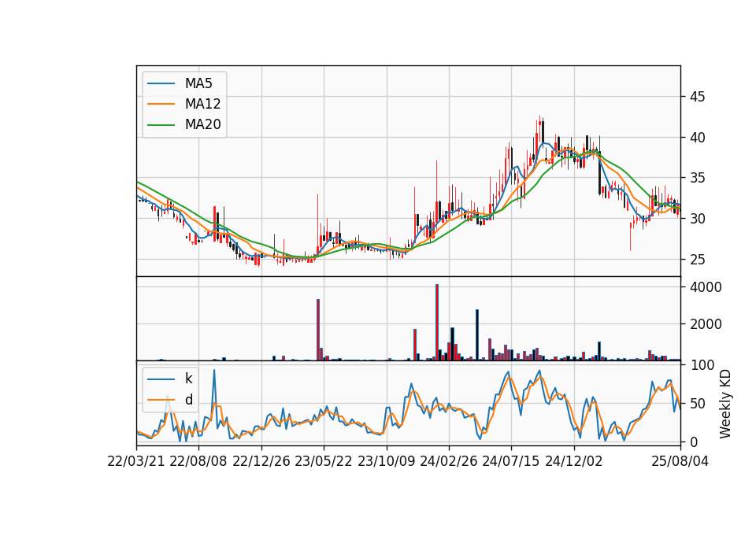Click the 24/02/26 date tick label

click(x=448, y=461)
